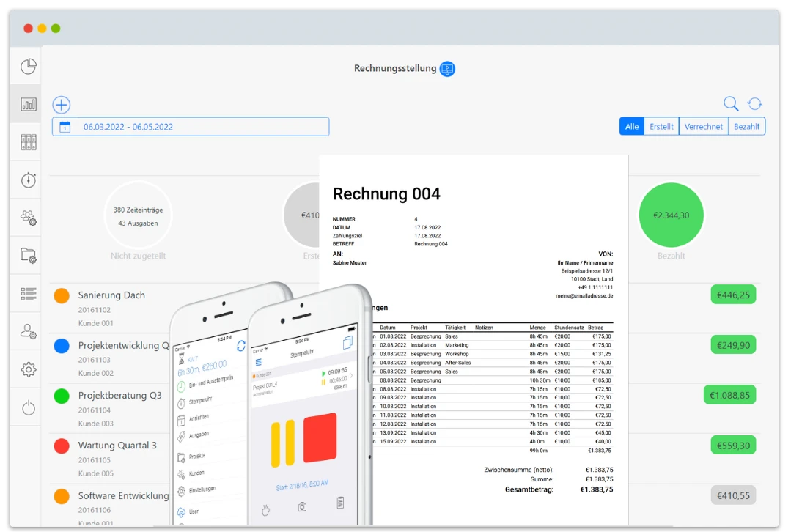This screenshot has height=532, width=791.
Task: Filter invoices by Bezahlt status
Action: 746,127
